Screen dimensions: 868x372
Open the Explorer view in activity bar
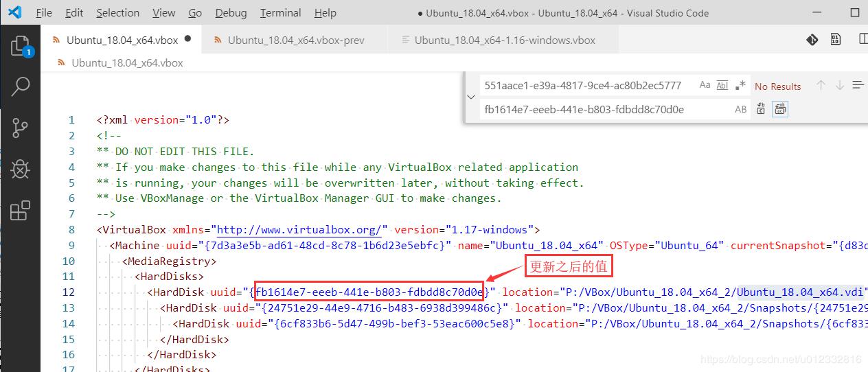point(20,46)
